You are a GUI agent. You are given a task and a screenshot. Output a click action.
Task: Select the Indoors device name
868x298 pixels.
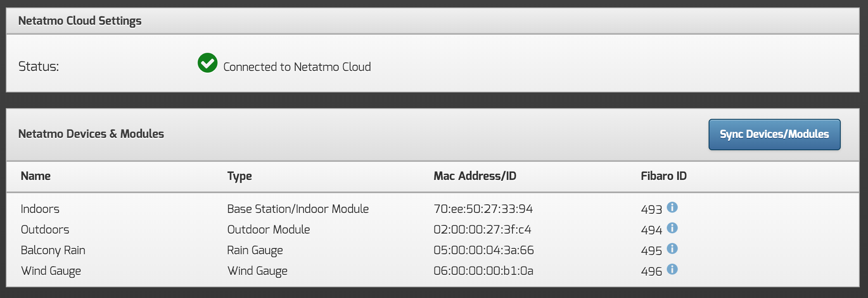(x=40, y=209)
